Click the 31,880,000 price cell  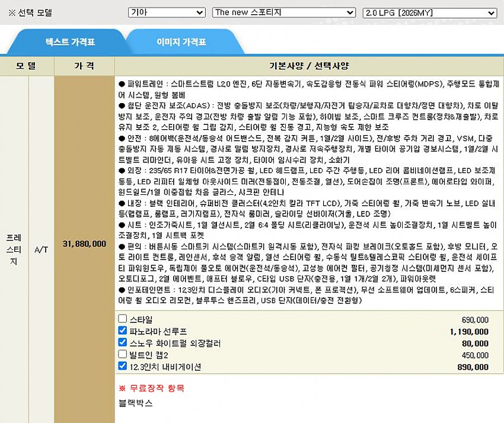(84, 243)
